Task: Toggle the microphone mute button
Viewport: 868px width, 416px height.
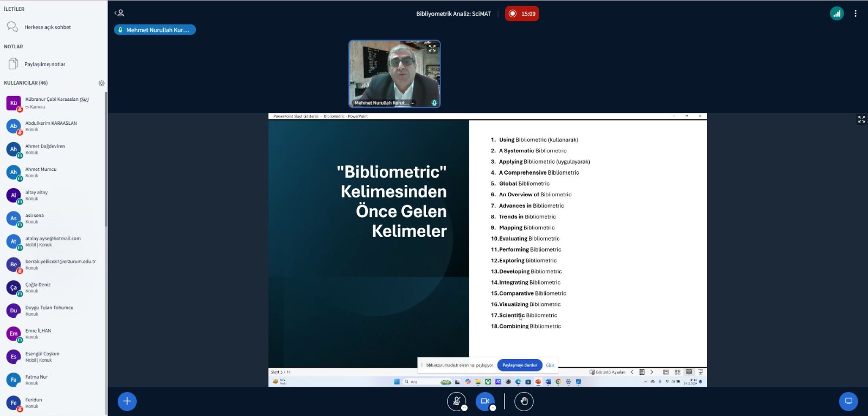Action: point(456,401)
